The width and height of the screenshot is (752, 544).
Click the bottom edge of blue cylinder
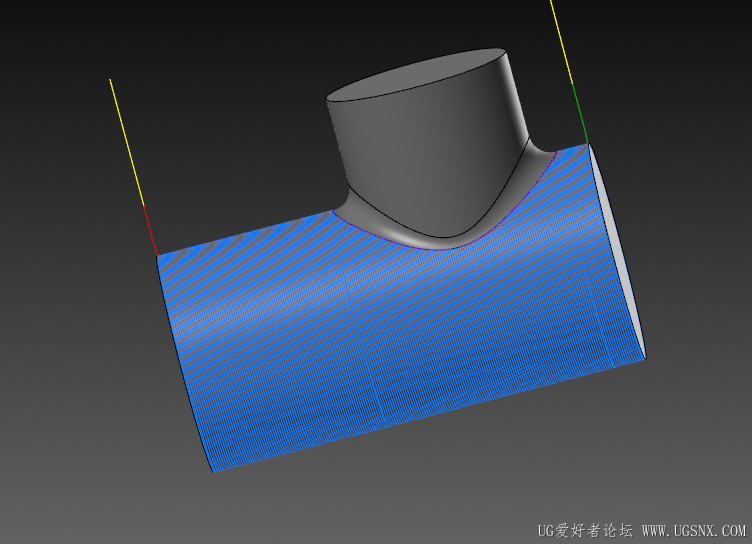point(429,415)
